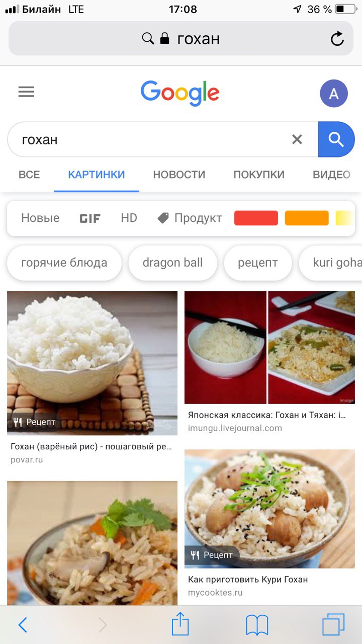Show open tabs via the tabs icon
Screen dimensions: 362x644
coord(333,624)
